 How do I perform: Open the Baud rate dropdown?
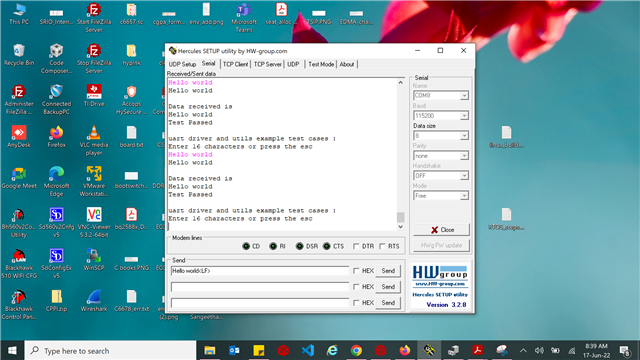tap(464, 116)
